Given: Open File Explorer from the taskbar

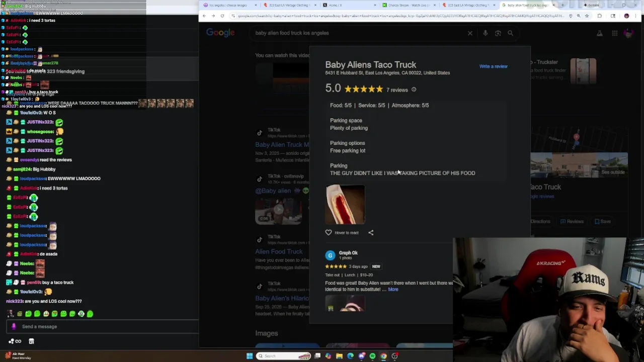Looking at the screenshot, I should point(339,356).
